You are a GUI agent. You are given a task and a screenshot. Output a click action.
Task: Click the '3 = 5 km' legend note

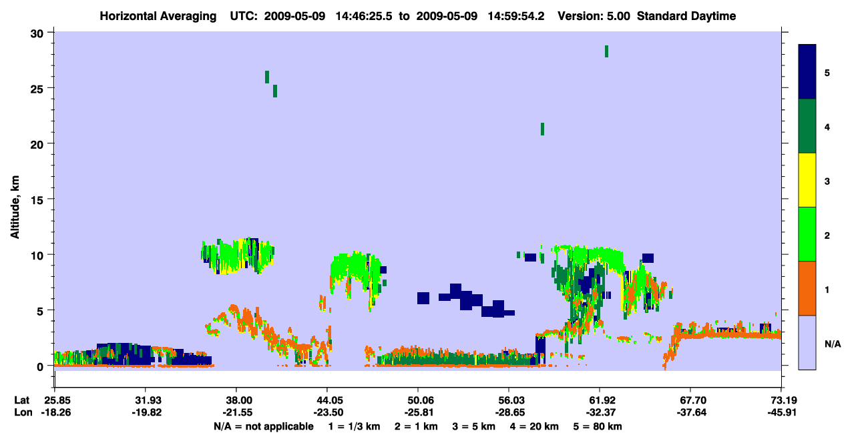[x=475, y=426]
